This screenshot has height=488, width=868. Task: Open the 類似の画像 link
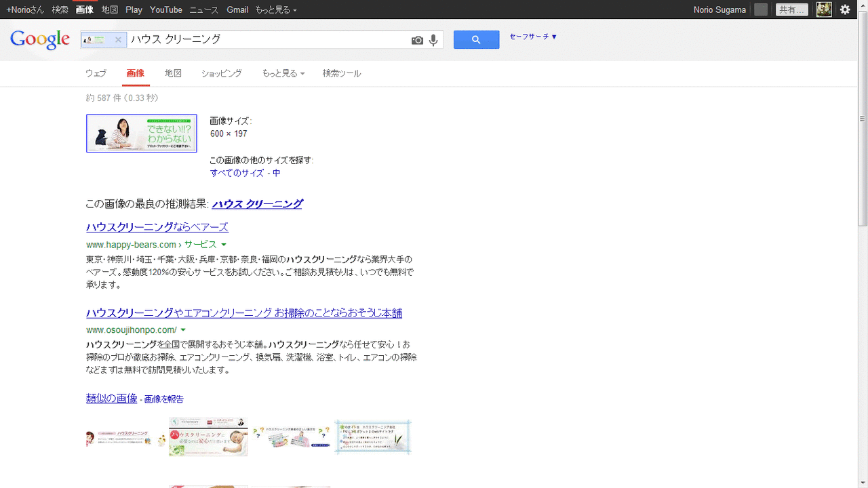coord(112,399)
